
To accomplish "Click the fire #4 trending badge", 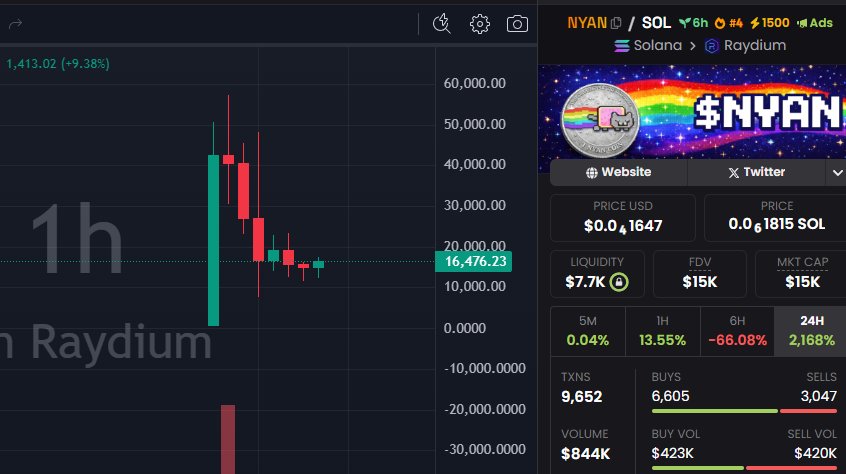I will 728,23.
